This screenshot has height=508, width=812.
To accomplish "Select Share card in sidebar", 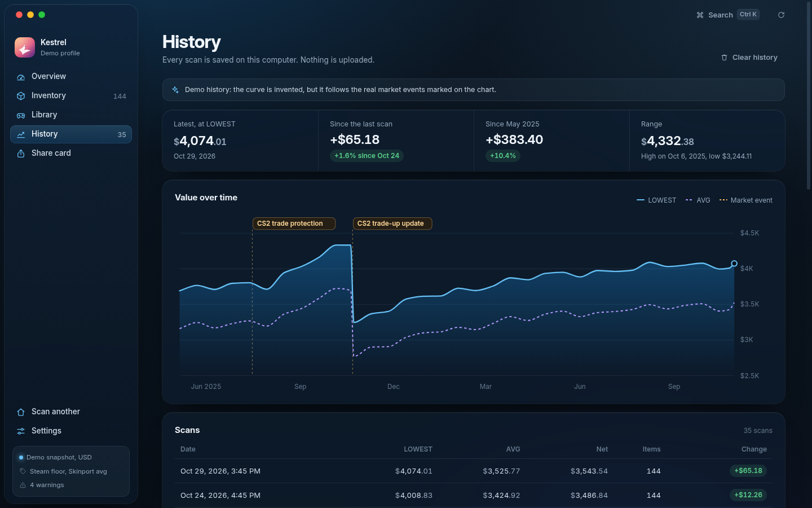I will tap(71, 154).
